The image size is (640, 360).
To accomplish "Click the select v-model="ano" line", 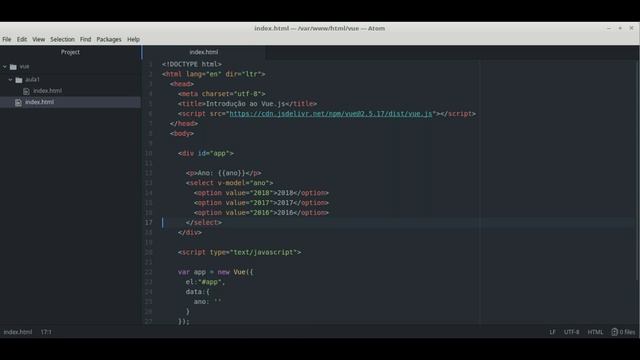I will [x=229, y=183].
